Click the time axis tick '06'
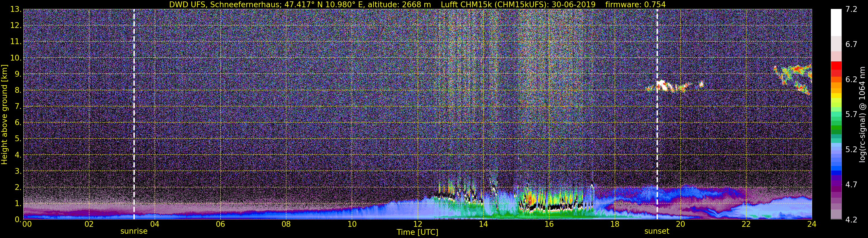 tap(220, 224)
